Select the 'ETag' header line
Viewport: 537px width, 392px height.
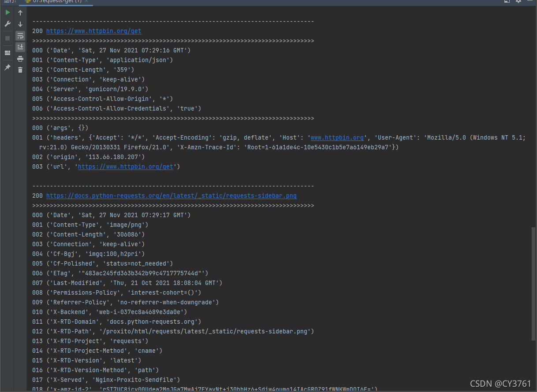click(120, 274)
